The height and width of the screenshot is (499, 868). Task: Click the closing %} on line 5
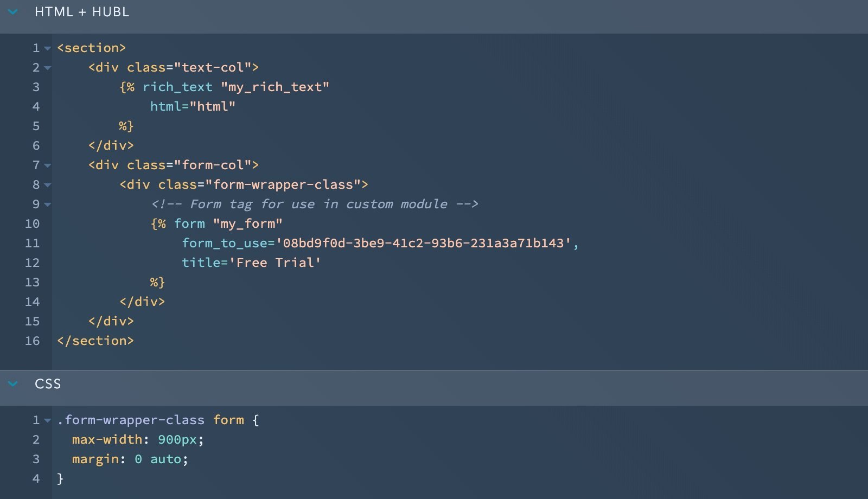click(x=126, y=126)
